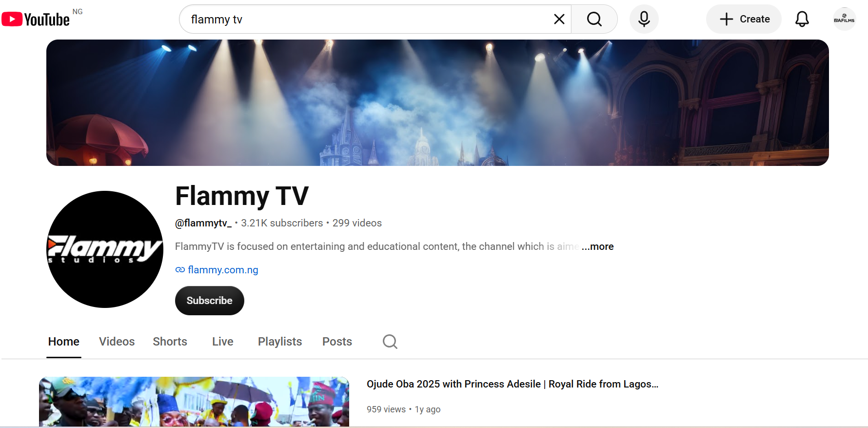Search within the channel using magnifier icon
Viewport: 868px width, 428px height.
[390, 342]
